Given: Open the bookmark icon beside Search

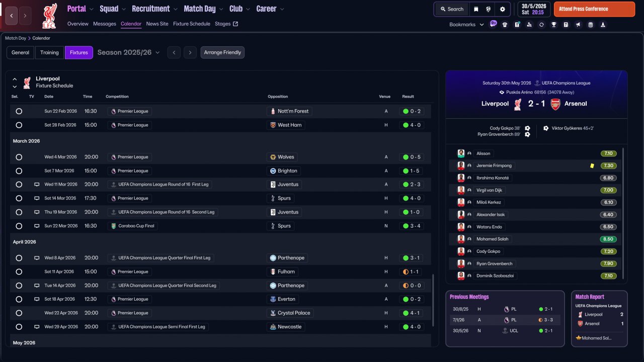Looking at the screenshot, I should click(476, 9).
